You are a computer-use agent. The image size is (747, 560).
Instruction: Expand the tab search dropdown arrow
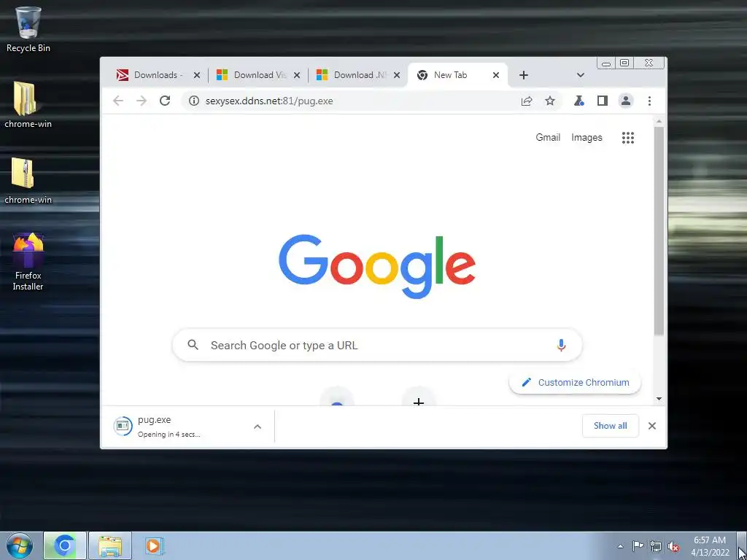point(580,75)
